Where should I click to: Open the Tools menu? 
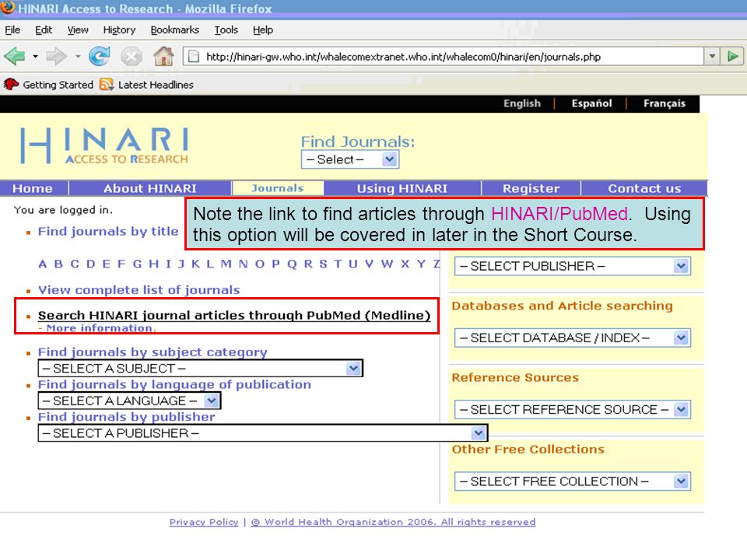pos(226,30)
